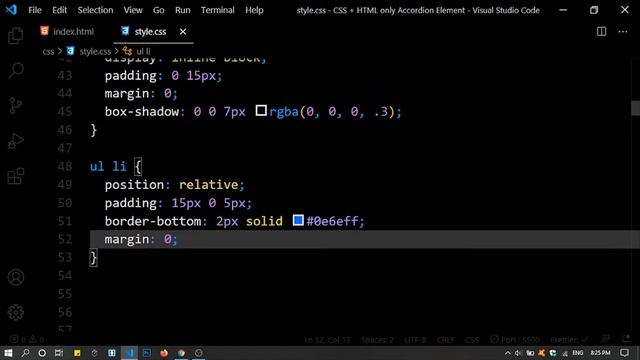Open the Go menu
This screenshot has height=360, width=640.
[158, 10]
